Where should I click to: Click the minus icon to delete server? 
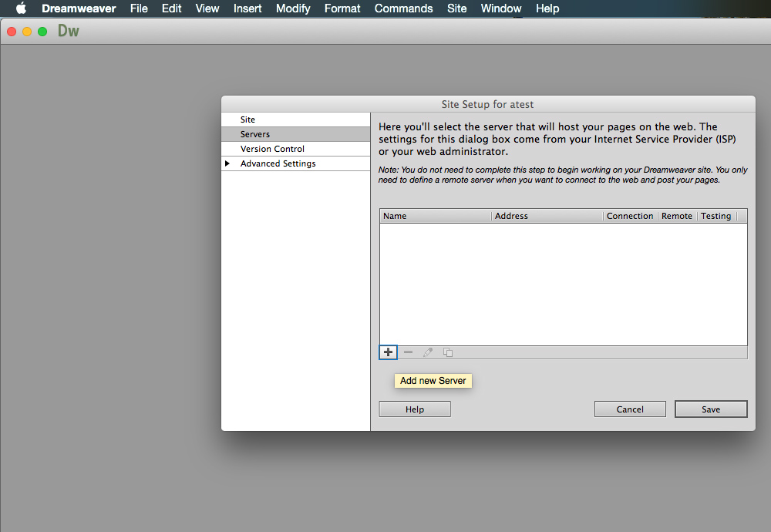408,352
